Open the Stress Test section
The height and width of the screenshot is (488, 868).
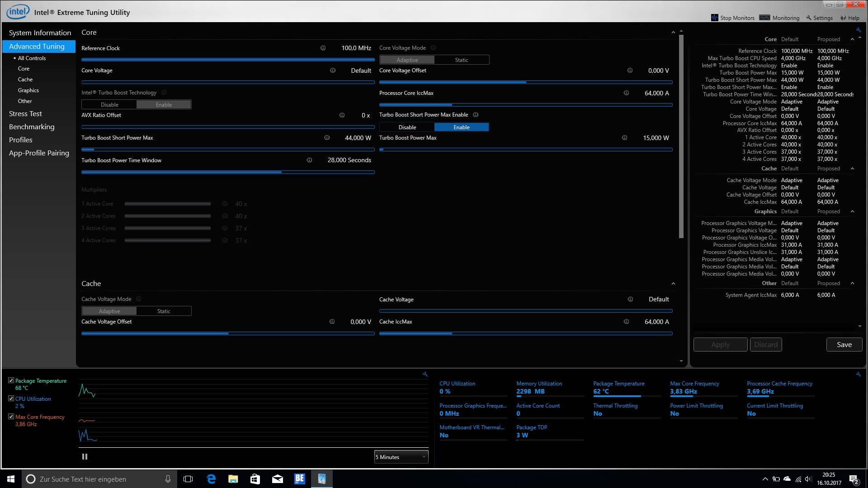[25, 114]
